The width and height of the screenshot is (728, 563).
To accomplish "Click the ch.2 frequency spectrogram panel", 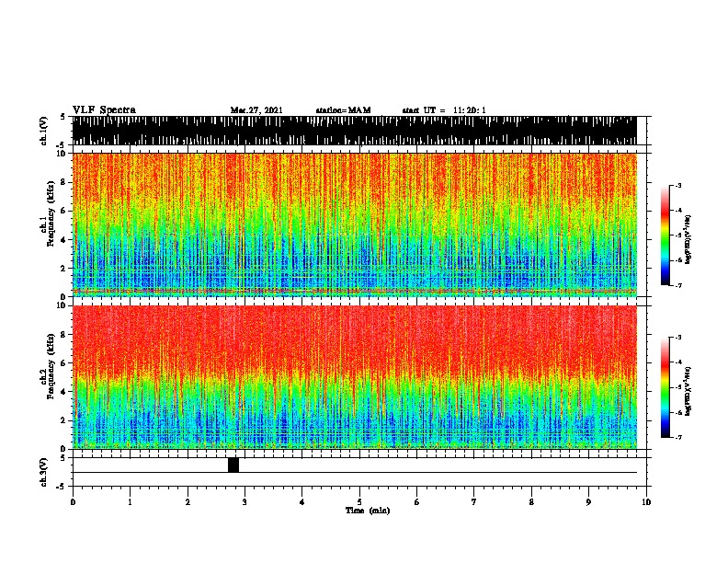I will pos(355,377).
